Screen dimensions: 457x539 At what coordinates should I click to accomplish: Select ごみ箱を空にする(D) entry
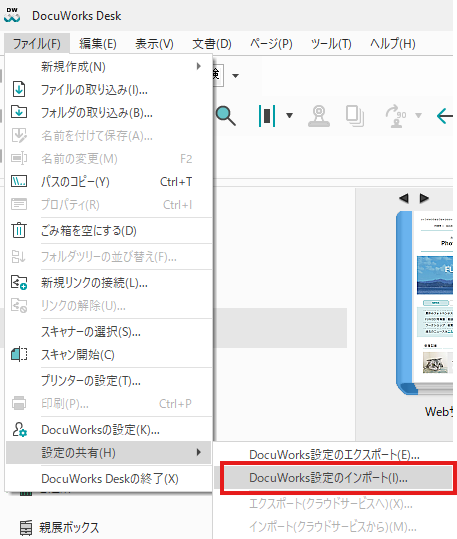coord(109,231)
